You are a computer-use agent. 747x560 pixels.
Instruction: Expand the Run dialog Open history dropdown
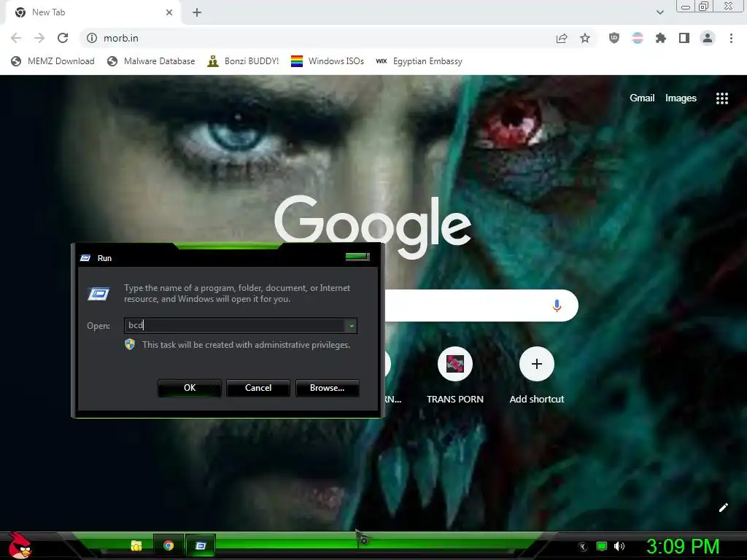point(352,326)
